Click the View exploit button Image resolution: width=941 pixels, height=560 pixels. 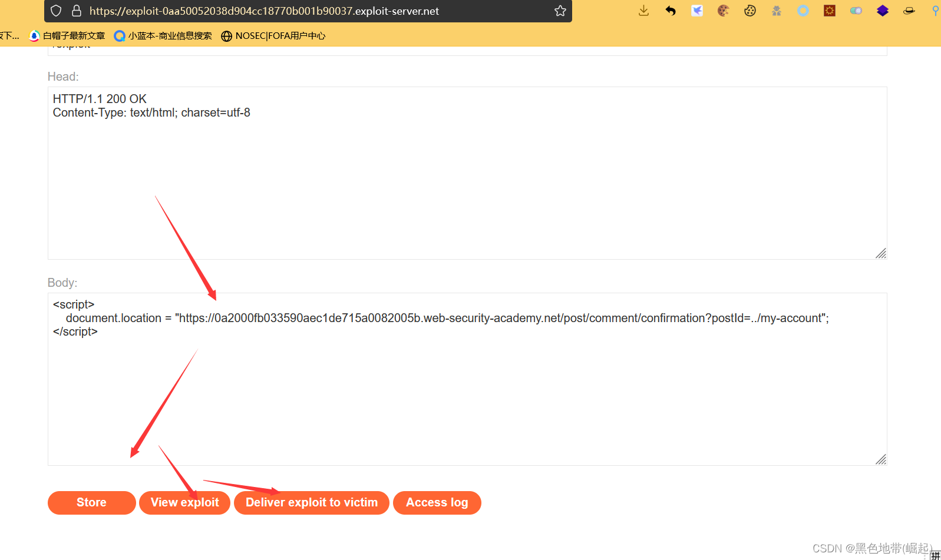pos(185,503)
